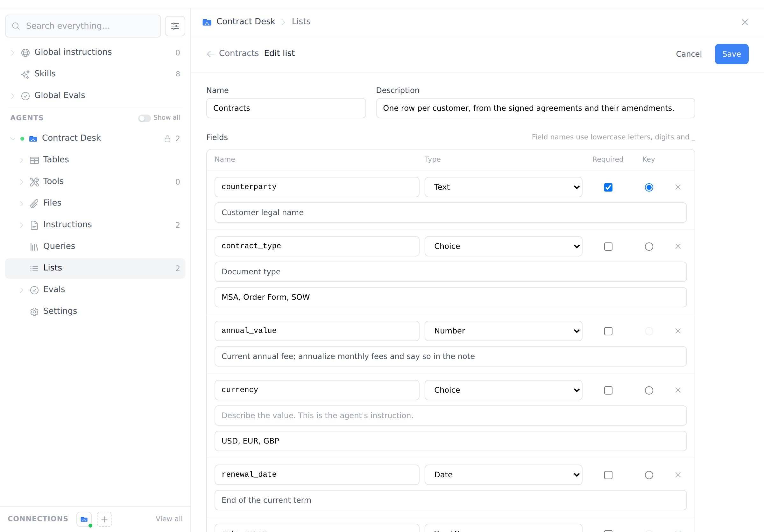Open the Settings item
Screen dimensions: 764x532
95,311
